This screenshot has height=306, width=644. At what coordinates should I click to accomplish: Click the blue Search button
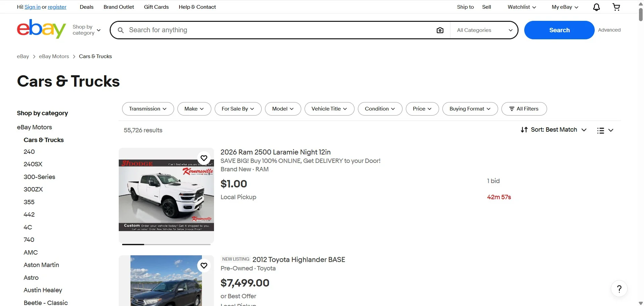coord(559,30)
